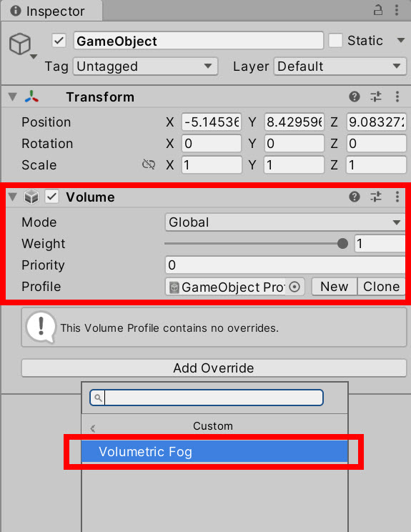
Task: Click the Transform axes icon
Action: click(x=31, y=97)
